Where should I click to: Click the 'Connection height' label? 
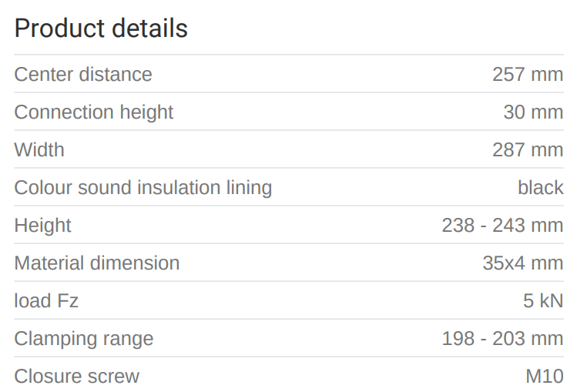tap(94, 112)
